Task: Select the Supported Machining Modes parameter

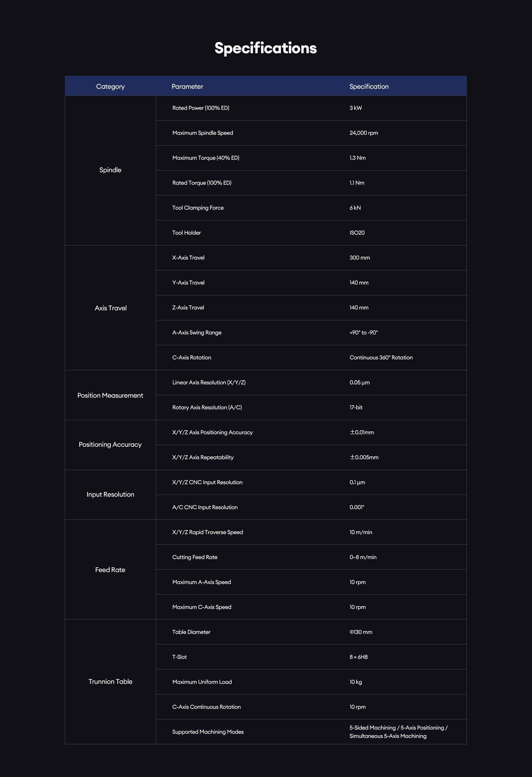Action: (x=208, y=732)
